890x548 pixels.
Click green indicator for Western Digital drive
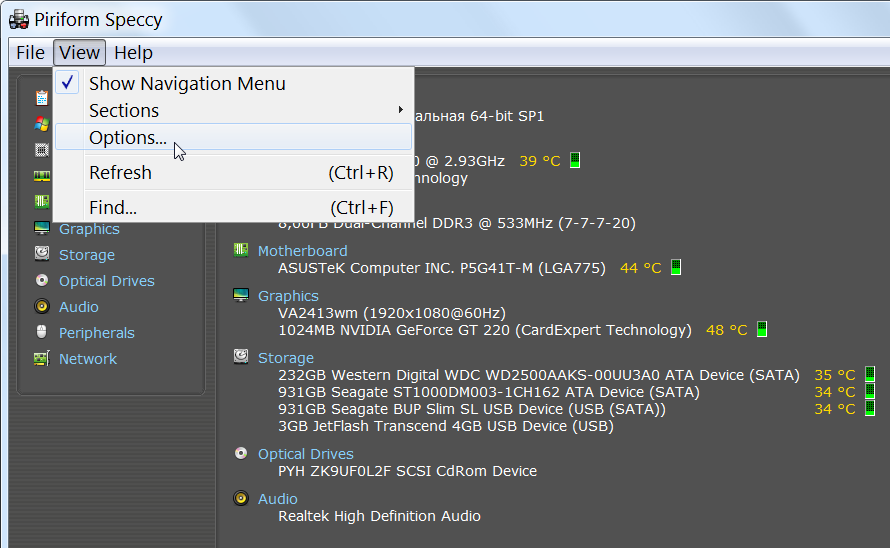tap(870, 374)
